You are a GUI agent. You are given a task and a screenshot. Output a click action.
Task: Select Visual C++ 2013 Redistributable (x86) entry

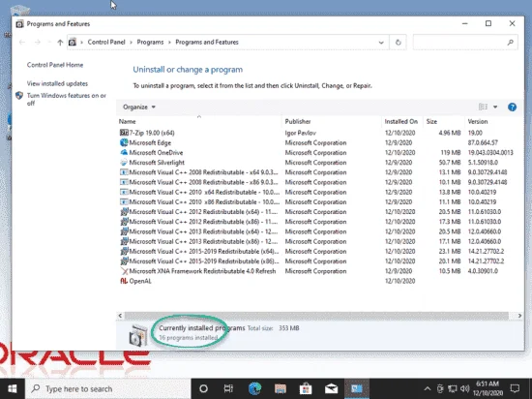[203, 241]
